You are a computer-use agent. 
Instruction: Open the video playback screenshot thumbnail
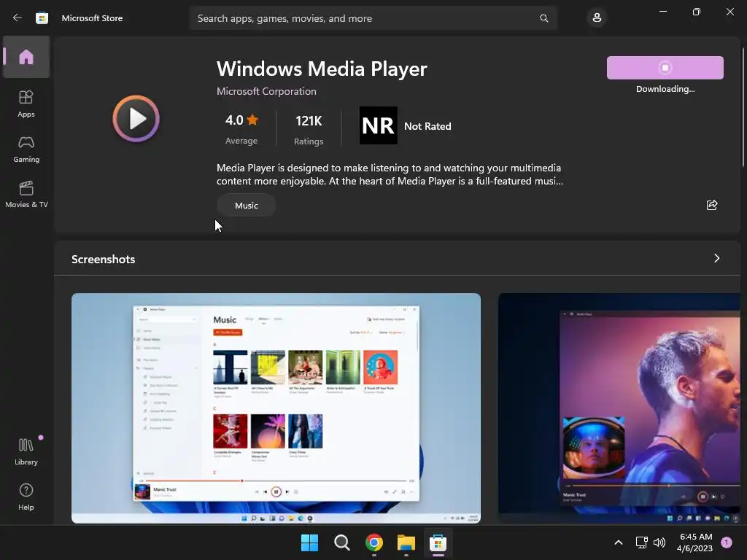tap(619, 408)
